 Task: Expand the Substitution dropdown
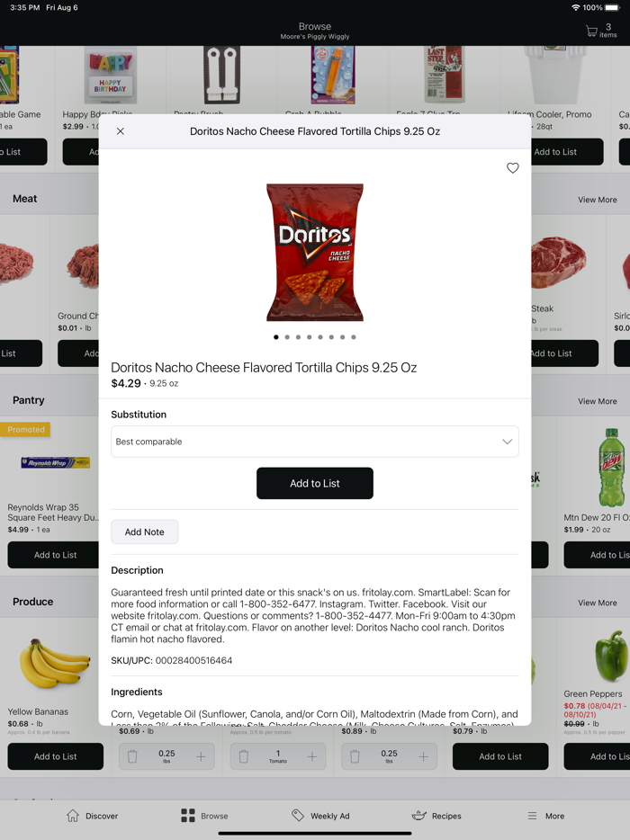[x=315, y=442]
